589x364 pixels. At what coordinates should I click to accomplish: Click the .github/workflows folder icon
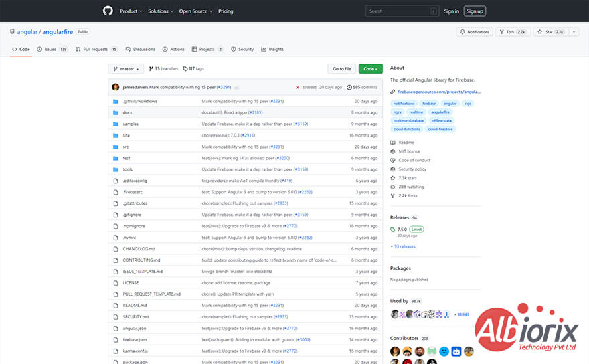(116, 101)
